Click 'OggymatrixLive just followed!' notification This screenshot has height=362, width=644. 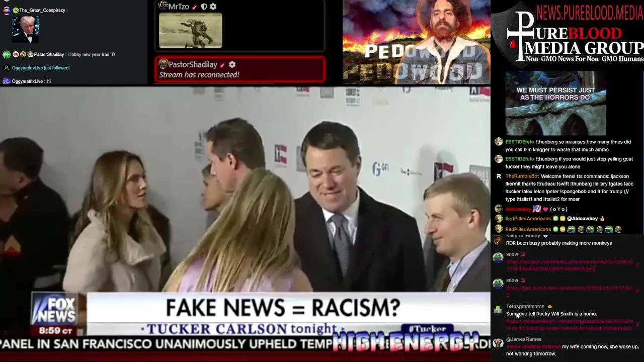point(41,68)
